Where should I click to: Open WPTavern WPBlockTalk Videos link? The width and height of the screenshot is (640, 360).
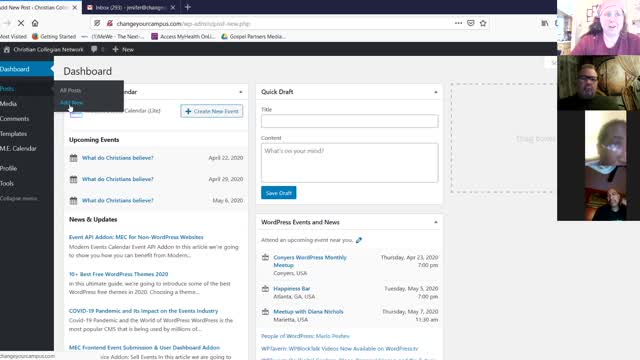click(x=340, y=349)
